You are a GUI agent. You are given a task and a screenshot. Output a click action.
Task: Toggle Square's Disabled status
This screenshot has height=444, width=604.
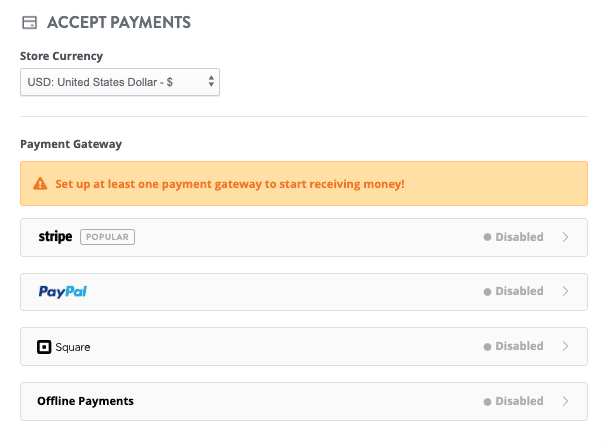[x=518, y=346]
